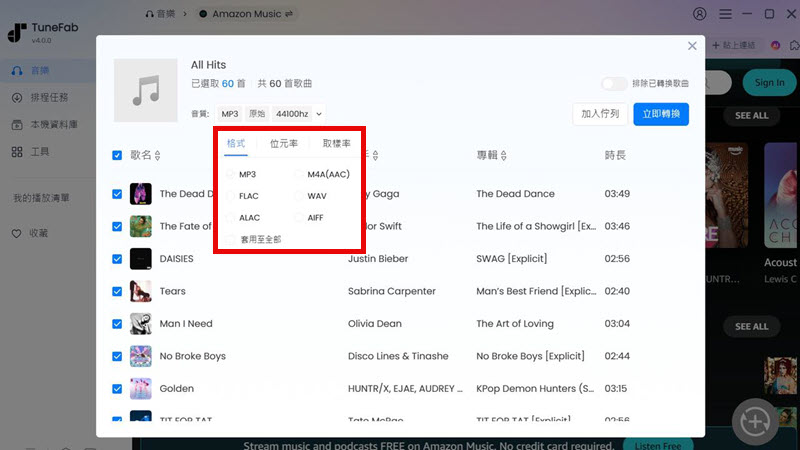Image resolution: width=800 pixels, height=450 pixels.
Task: Sort by 專輯 column arrows
Action: [x=503, y=156]
